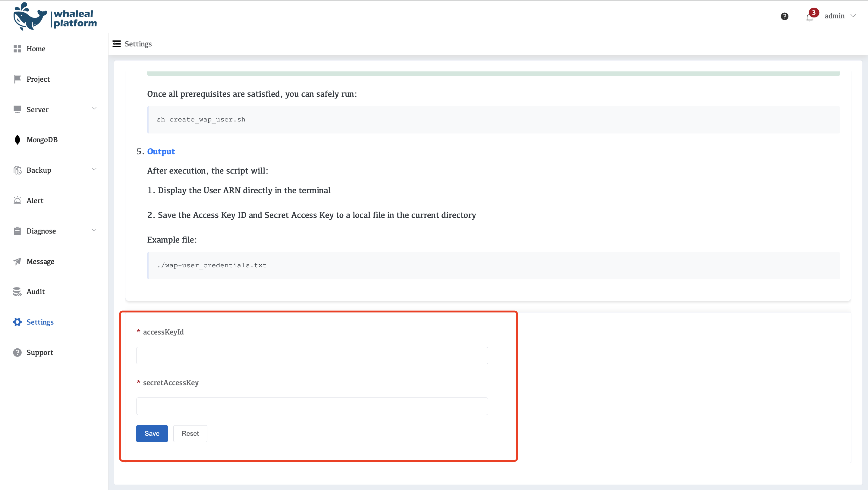
Task: Click the Audit database icon
Action: [17, 292]
